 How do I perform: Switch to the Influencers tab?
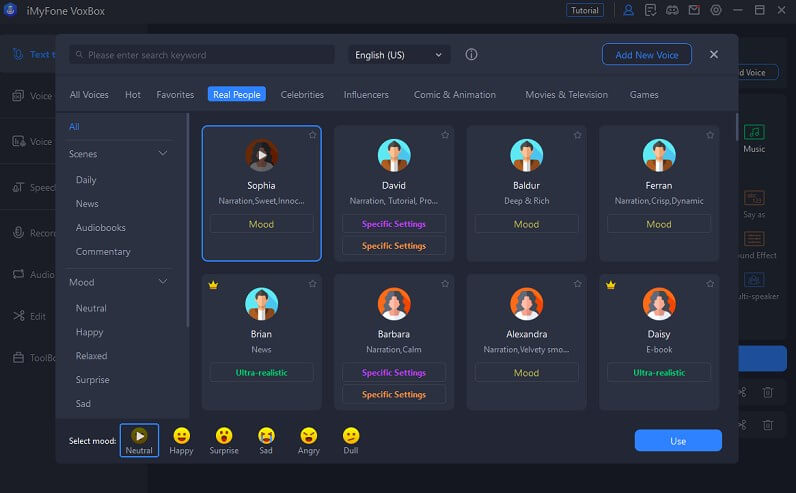point(366,94)
